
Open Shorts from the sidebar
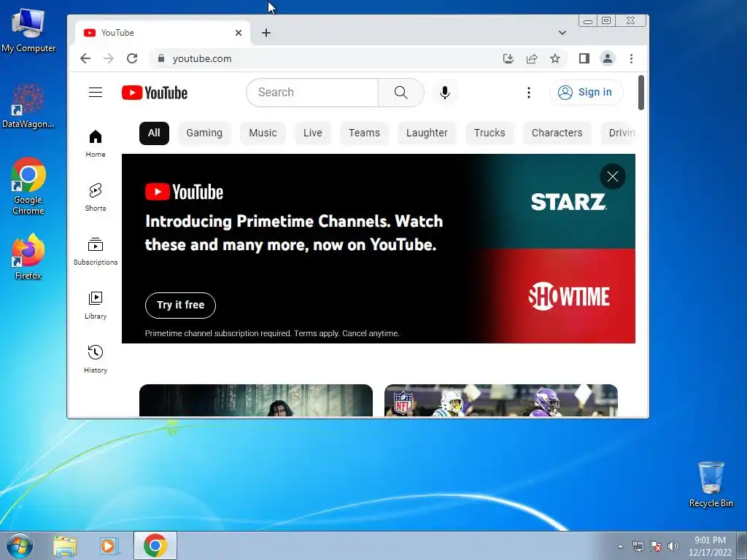click(96, 197)
